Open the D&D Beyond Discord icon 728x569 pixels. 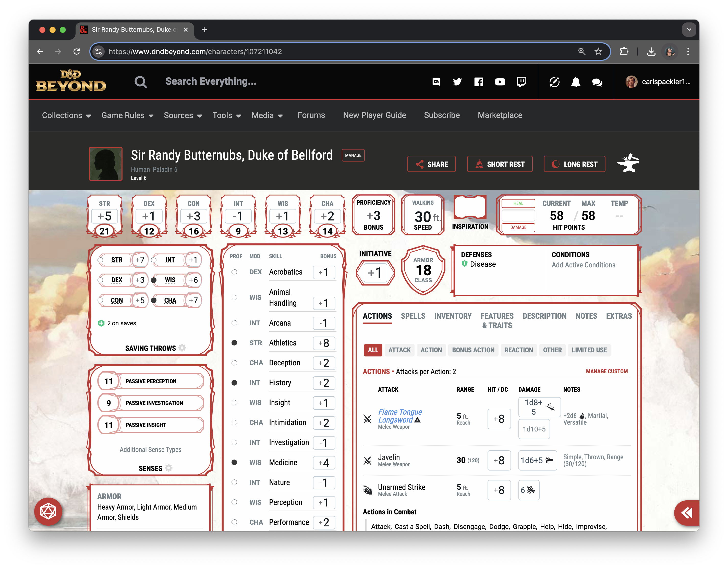(x=436, y=82)
